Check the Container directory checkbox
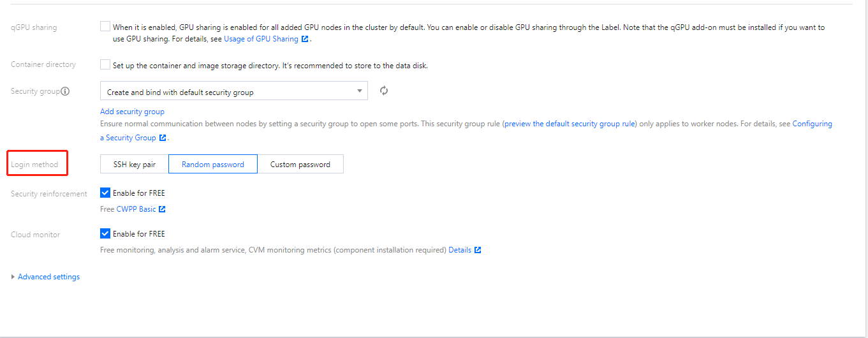Viewport: 868px width, 338px height. click(105, 64)
